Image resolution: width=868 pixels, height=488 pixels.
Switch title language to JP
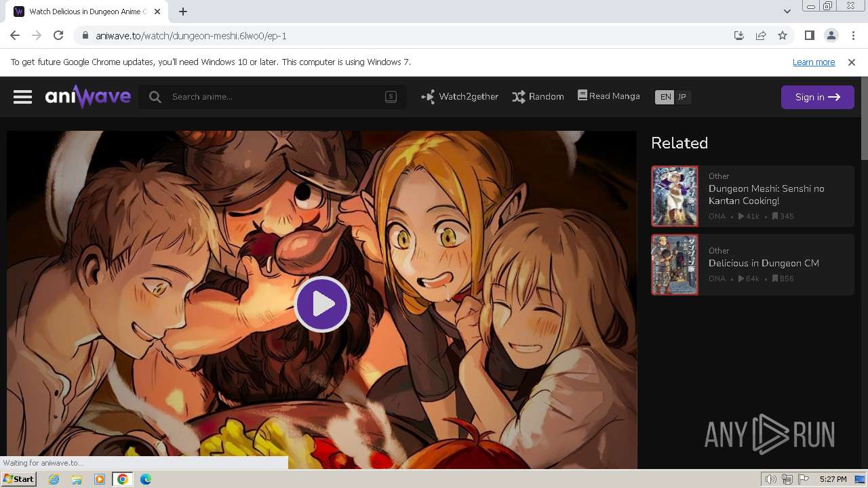pyautogui.click(x=682, y=97)
